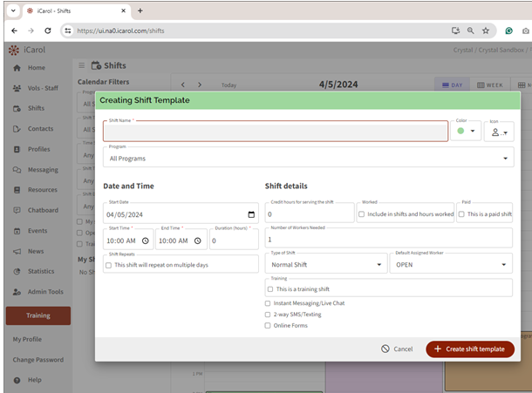Click the Home icon in sidebar

pyautogui.click(x=17, y=68)
